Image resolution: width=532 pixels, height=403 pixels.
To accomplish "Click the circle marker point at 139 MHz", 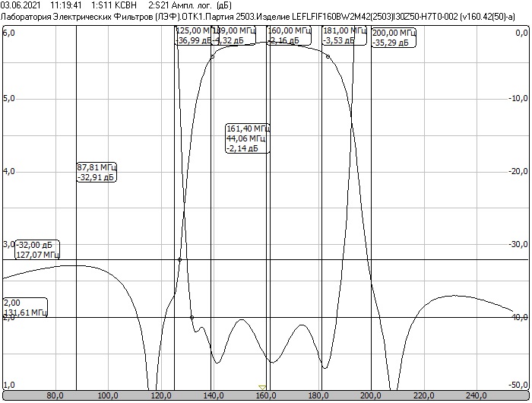I will tap(212, 56).
